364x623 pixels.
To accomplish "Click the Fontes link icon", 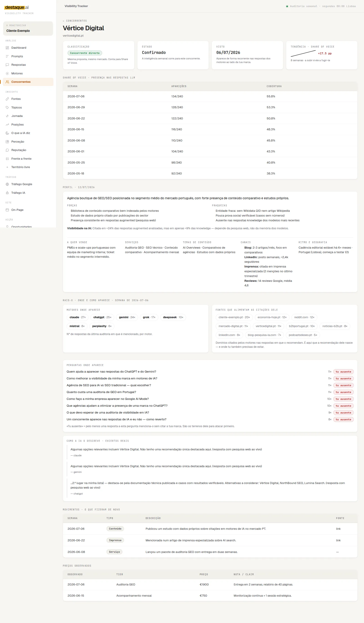I will pos(7,99).
